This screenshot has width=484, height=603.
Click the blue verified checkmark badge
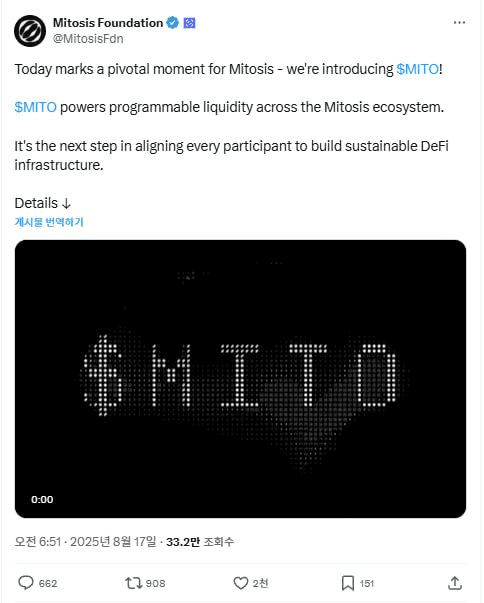(173, 23)
